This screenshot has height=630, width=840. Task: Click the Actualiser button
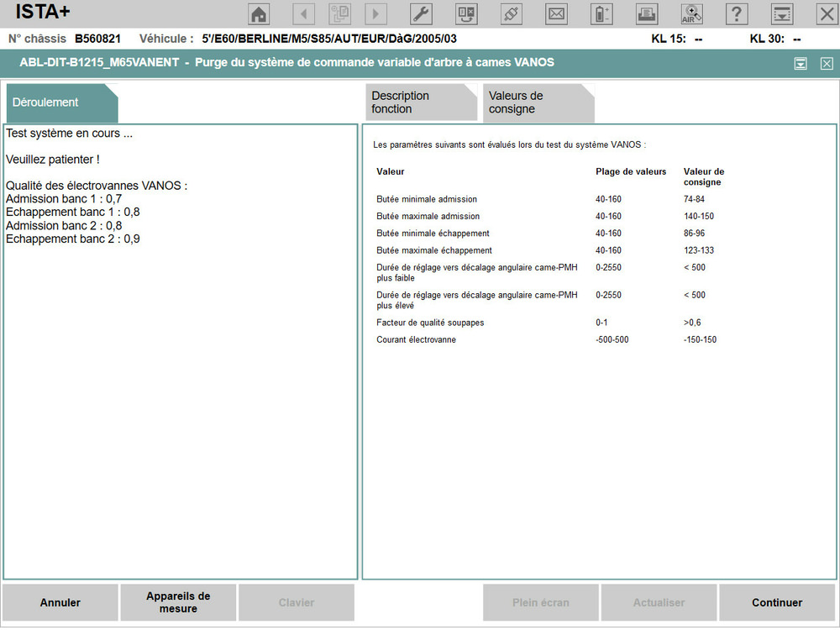coord(659,602)
